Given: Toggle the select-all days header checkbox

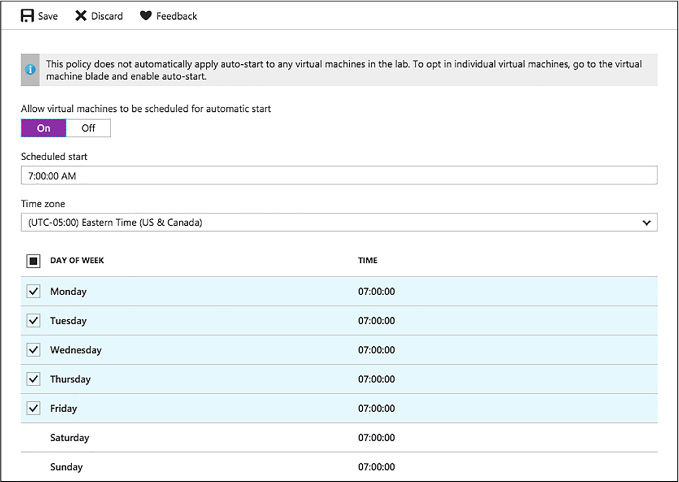Looking at the screenshot, I should click(33, 261).
